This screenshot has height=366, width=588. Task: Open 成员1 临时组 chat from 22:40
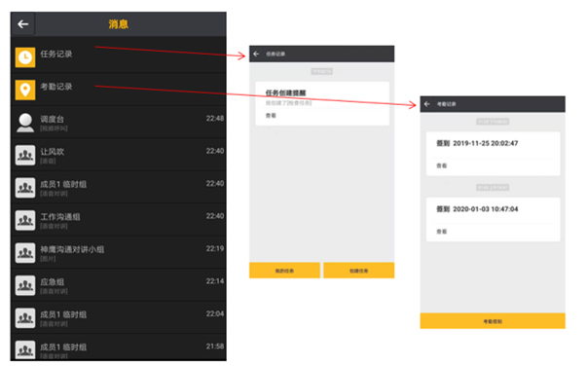point(119,188)
